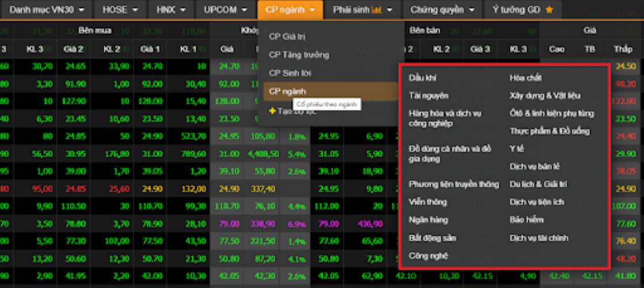This screenshot has height=288, width=644.
Task: Choose CP Tăng trưởng menu entry
Action: tap(299, 55)
